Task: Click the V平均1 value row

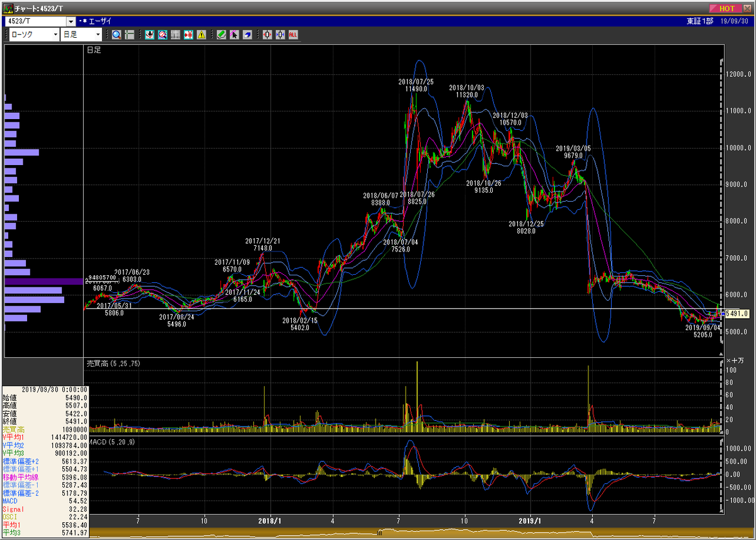Action: 45,436
